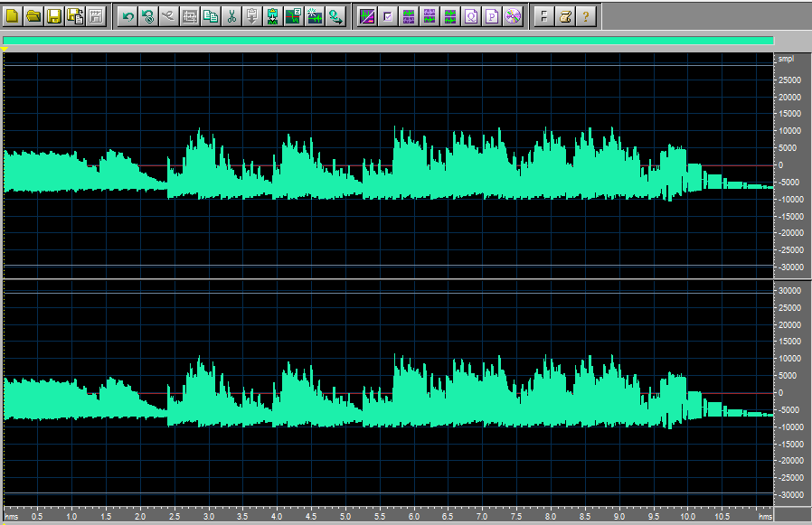Screen dimensions: 812x525
Task: Click the yellow playback cursor marker at start
Action: coord(5,49)
